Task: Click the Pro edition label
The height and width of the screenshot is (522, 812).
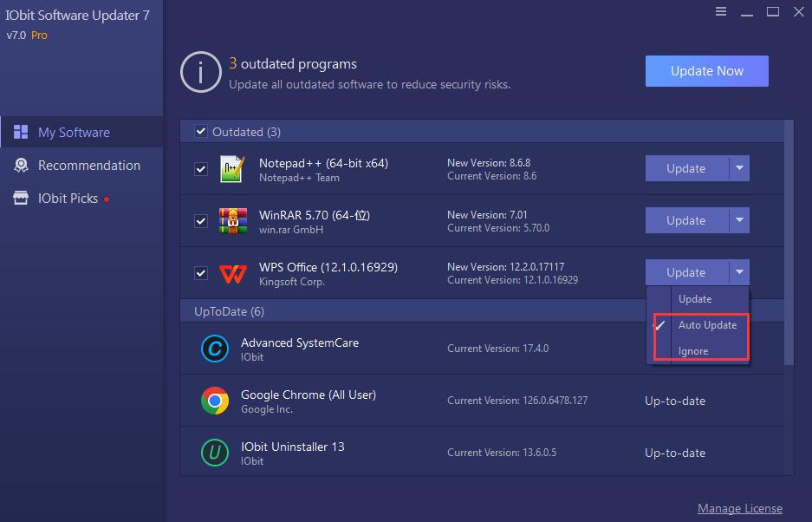Action: (39, 36)
